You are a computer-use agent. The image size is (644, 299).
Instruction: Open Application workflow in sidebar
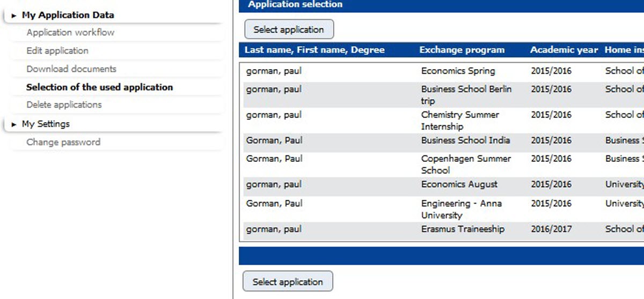point(70,32)
